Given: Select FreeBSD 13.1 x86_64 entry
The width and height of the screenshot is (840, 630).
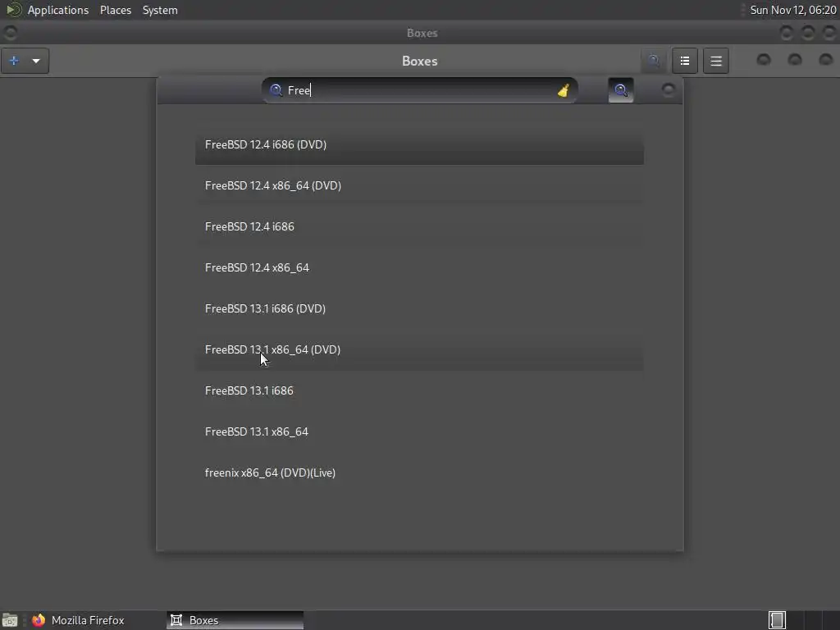Looking at the screenshot, I should [419, 431].
